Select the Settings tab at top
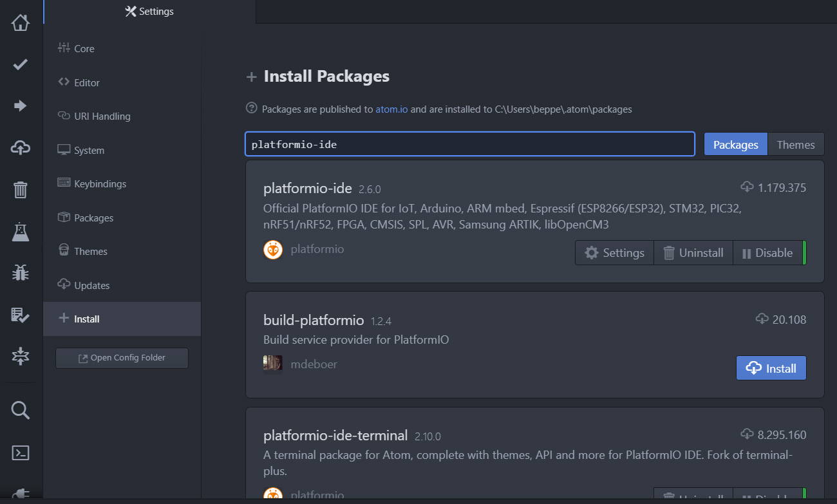Image resolution: width=837 pixels, height=504 pixels. pos(149,12)
